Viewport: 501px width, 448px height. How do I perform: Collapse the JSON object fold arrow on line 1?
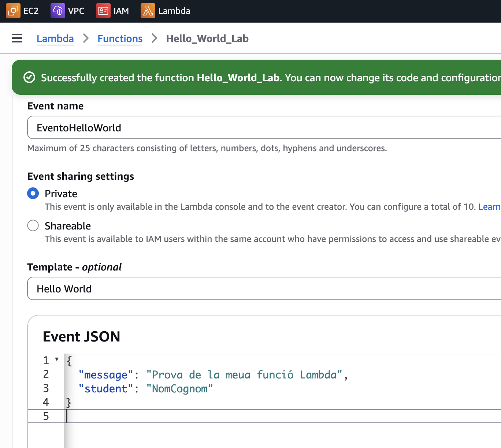point(57,359)
